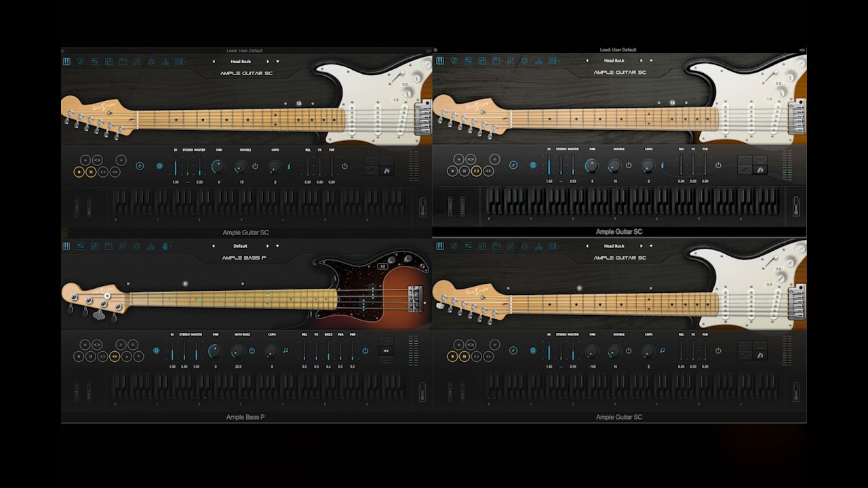Viewport: 868px width, 488px height.
Task: Open the Settings gear in Ample Bass P
Action: [x=137, y=246]
